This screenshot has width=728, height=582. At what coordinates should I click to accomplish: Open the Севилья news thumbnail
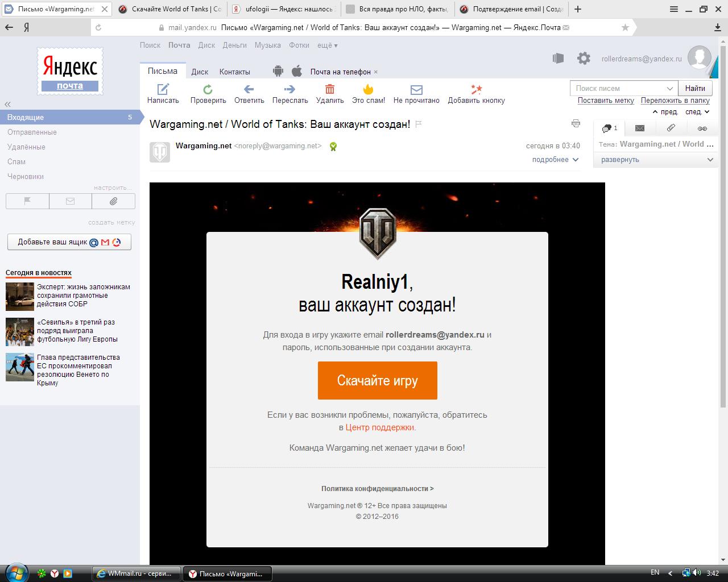tap(20, 332)
